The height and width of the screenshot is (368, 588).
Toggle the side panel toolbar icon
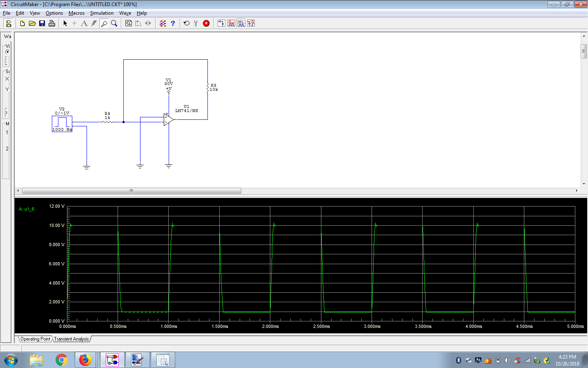9,23
